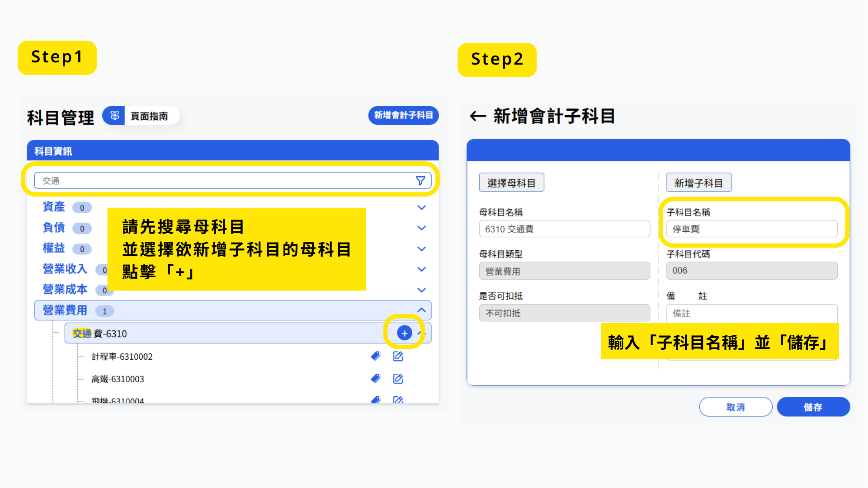Viewport: 868px width, 488px height.
Task: Click the edit pencil icon for 高鐵-6310003
Action: (398, 379)
